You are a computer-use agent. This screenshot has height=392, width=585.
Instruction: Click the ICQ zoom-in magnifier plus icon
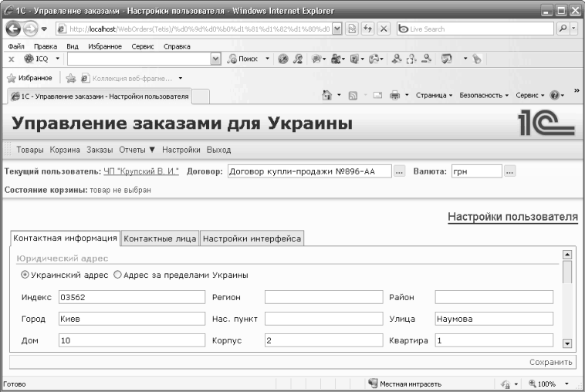[397, 59]
